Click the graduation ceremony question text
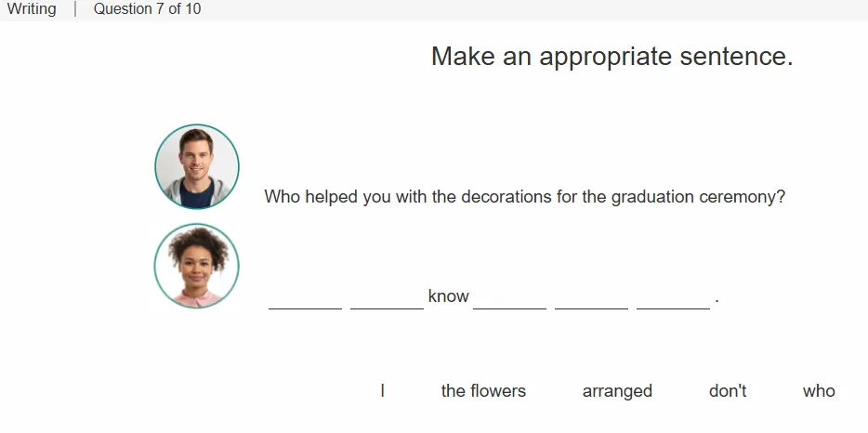868x433 pixels. (x=525, y=197)
